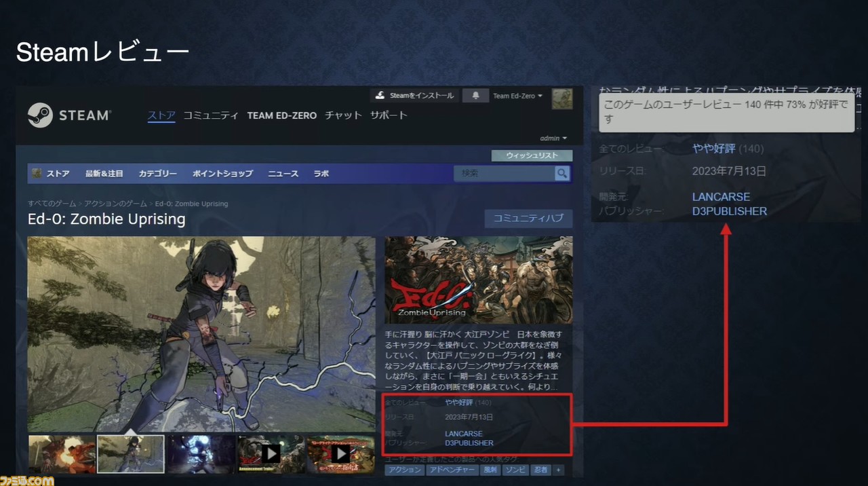Image resolution: width=868 pixels, height=486 pixels.
Task: Click the Steam logo in the header
Action: coord(69,115)
